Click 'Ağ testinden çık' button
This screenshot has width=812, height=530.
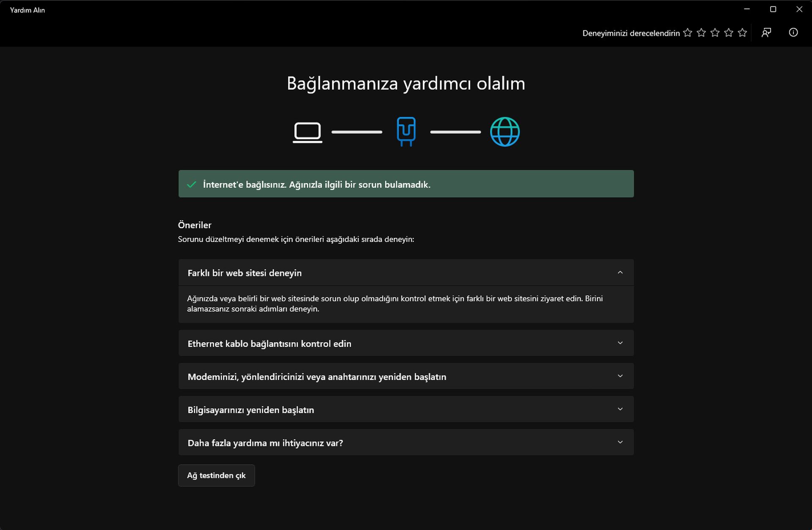217,475
